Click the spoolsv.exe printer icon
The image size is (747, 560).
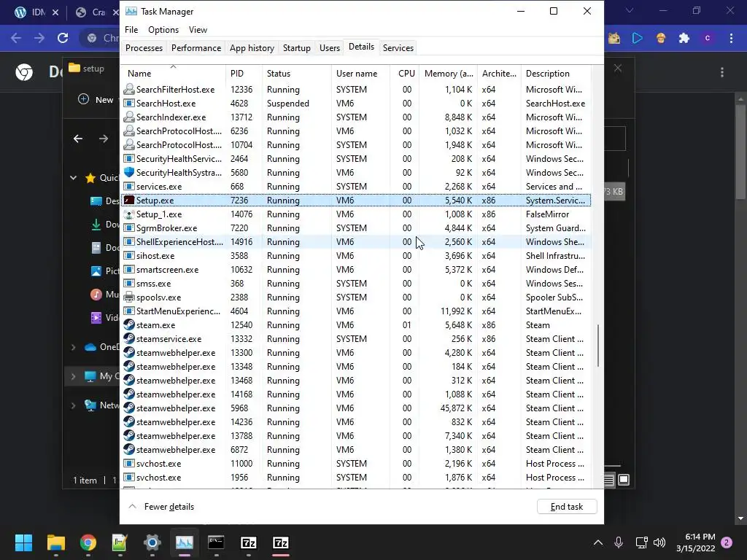(128, 297)
